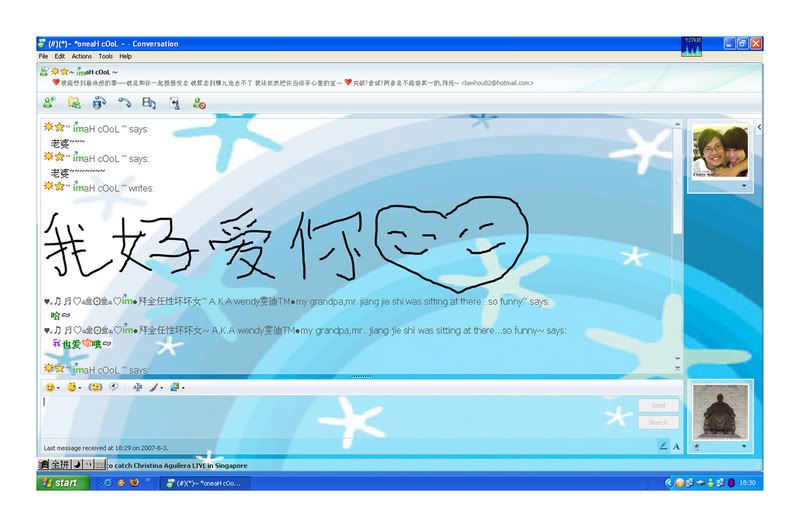Viewport: 800px width, 527px height.
Task: Switch to text typing mode
Action: [676, 446]
